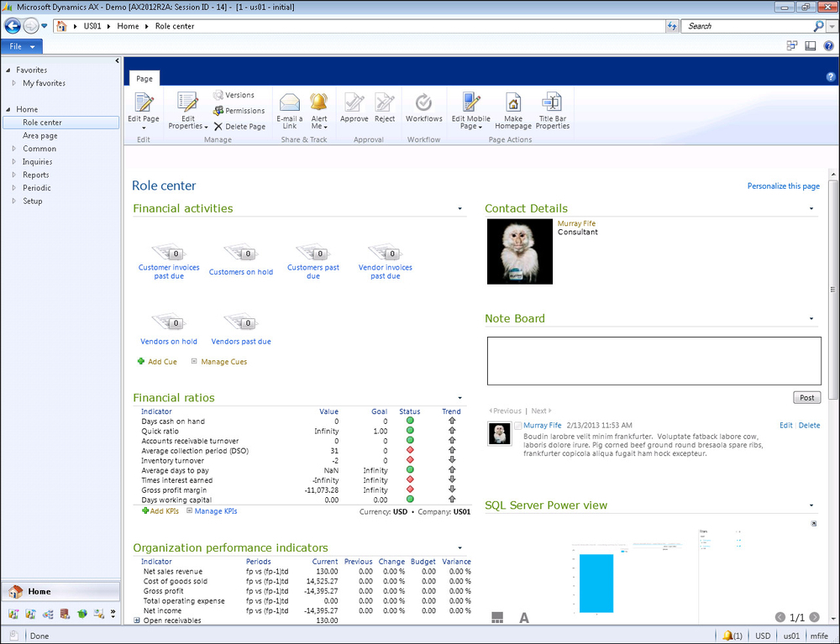Click the Forward navigation arrow
The width and height of the screenshot is (840, 644).
tap(30, 26)
